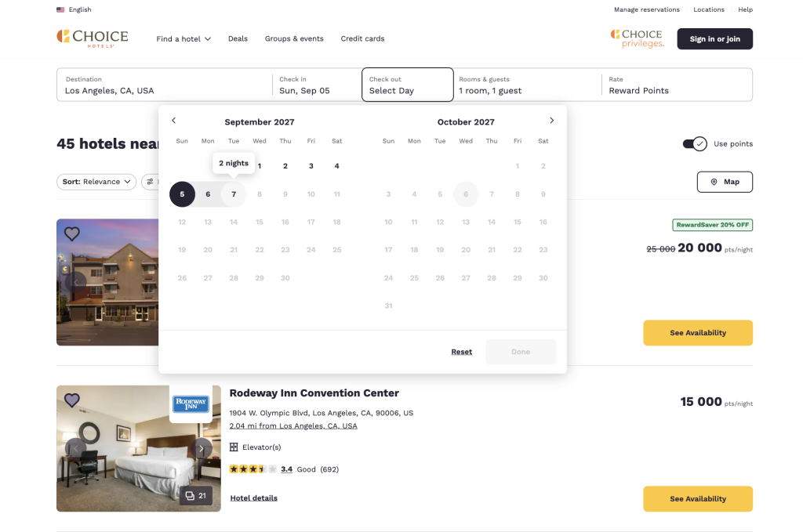The image size is (803, 532).
Task: Open the Deals menu item
Action: [x=238, y=39]
